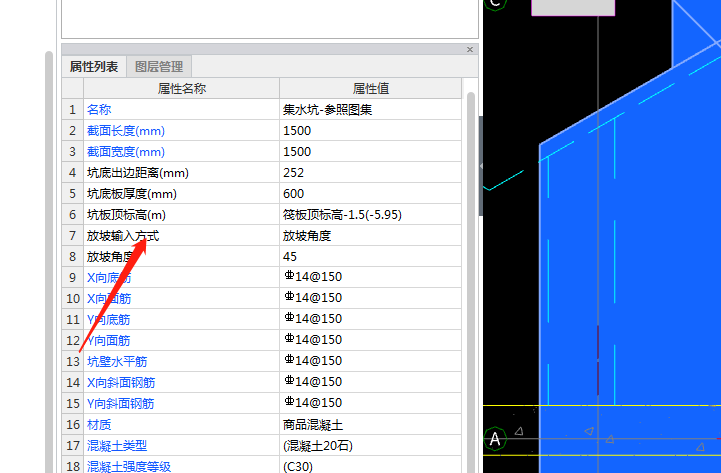The width and height of the screenshot is (721, 473).
Task: Select the X向斜面钢筋 property
Action: (121, 382)
